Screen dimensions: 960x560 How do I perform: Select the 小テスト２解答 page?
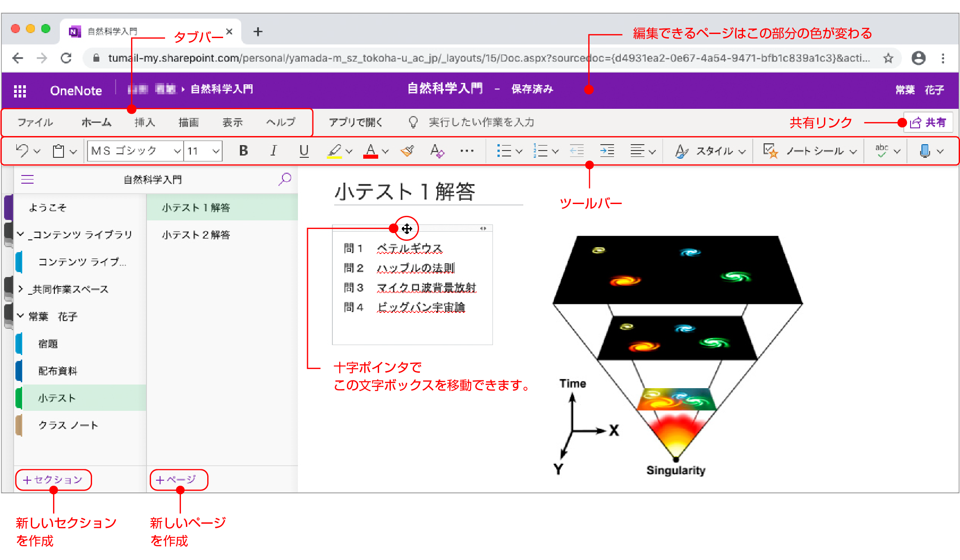(x=196, y=235)
